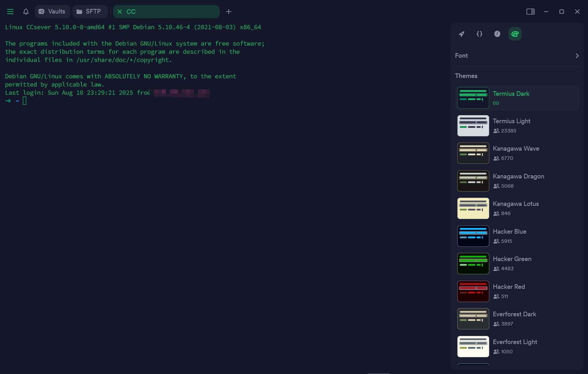Add a new tab with plus button
The height and width of the screenshot is (374, 588).
(x=229, y=12)
